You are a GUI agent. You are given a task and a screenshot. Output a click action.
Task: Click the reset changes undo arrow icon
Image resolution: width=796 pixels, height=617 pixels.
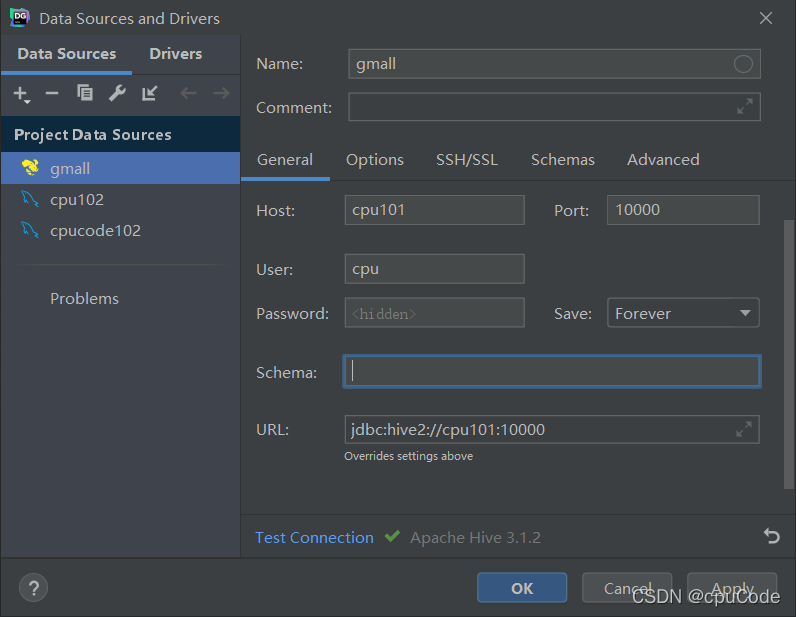point(771,536)
